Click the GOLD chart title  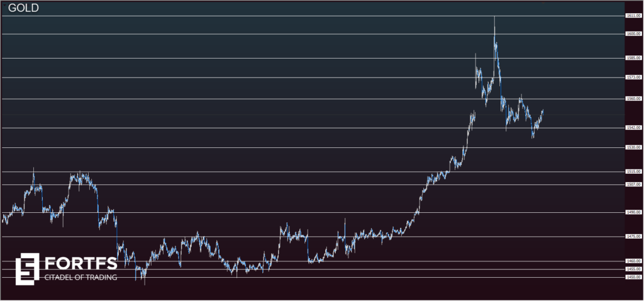coord(23,8)
